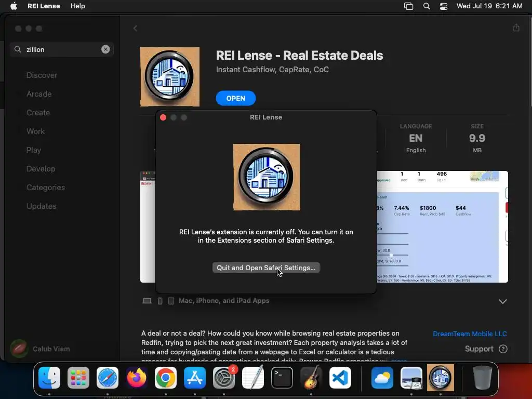Open Terminal from the Dock
Image resolution: width=532 pixels, height=399 pixels.
(282, 378)
